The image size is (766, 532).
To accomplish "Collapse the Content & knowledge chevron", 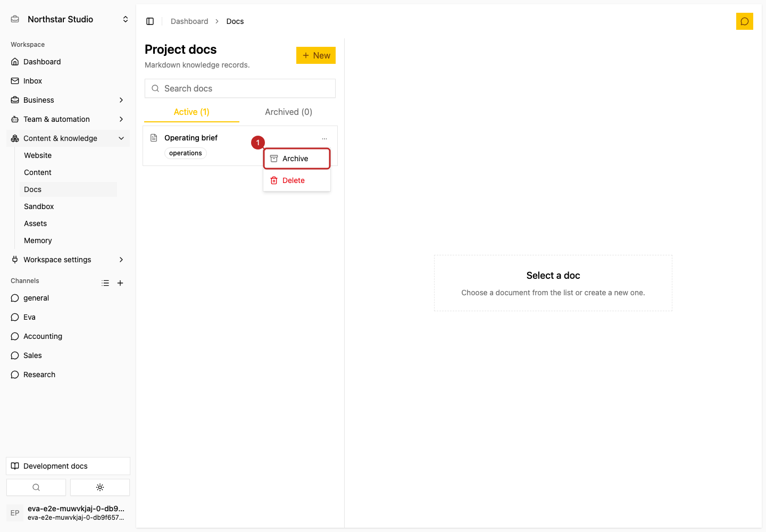I will [x=121, y=138].
